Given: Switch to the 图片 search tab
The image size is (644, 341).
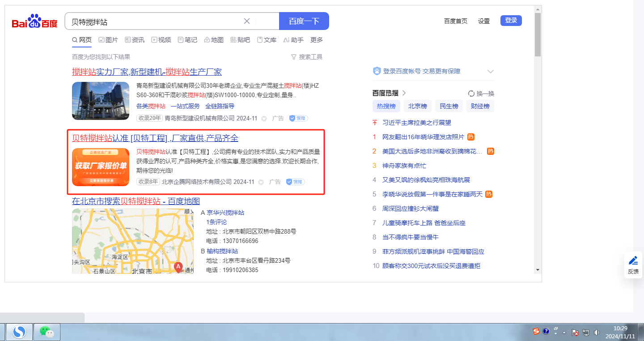Looking at the screenshot, I should tap(108, 40).
